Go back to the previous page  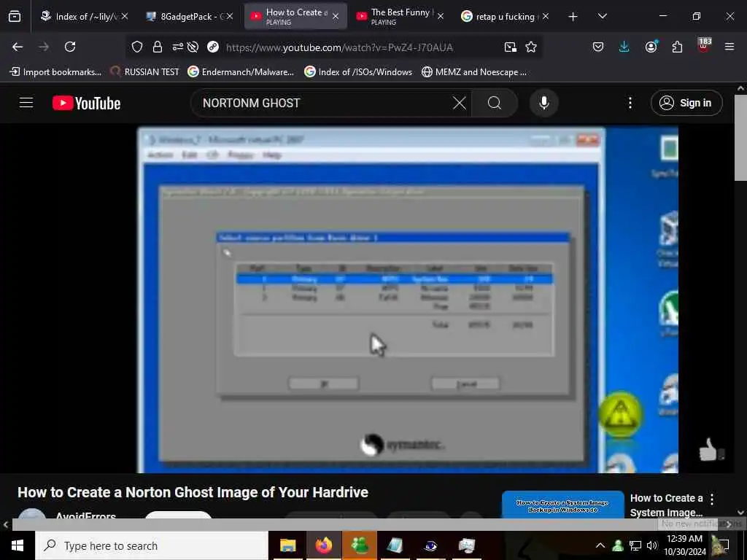[x=18, y=47]
